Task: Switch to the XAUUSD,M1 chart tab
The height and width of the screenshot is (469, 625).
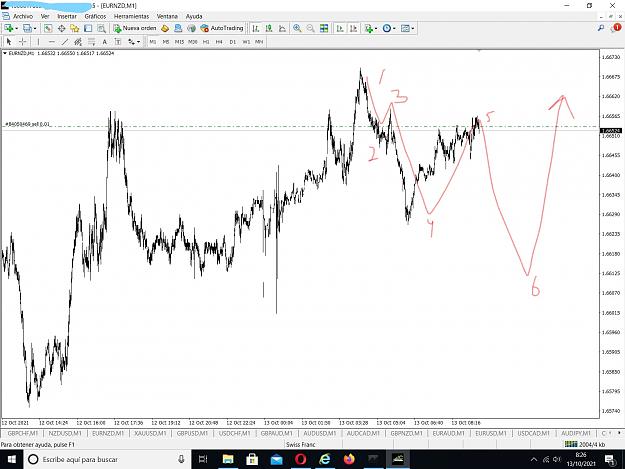Action: click(150, 433)
